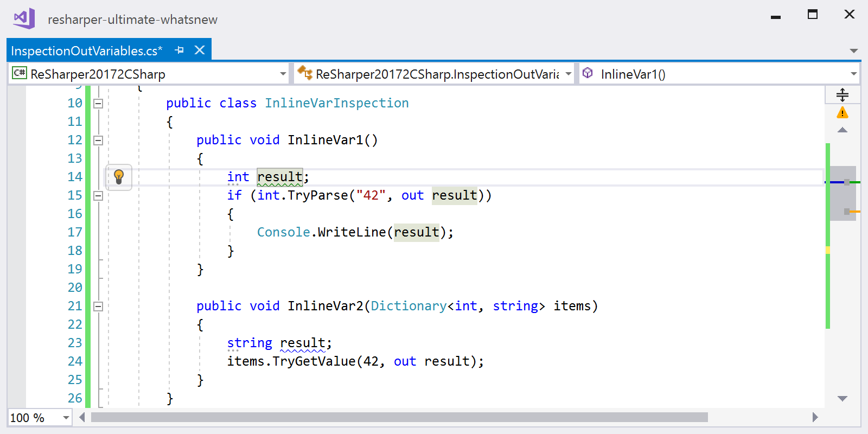Image resolution: width=868 pixels, height=434 pixels.
Task: Click the InlineVar1 method name
Action: click(325, 140)
